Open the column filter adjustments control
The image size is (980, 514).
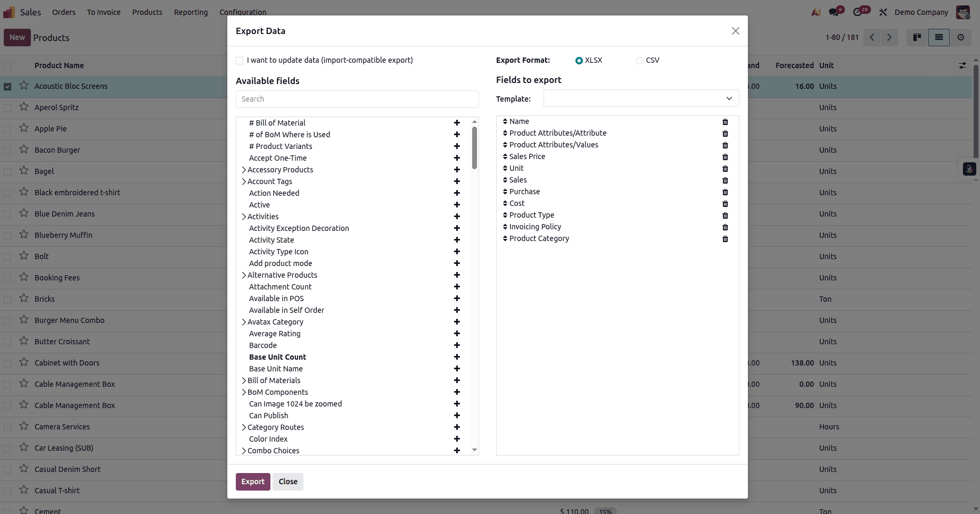[963, 65]
